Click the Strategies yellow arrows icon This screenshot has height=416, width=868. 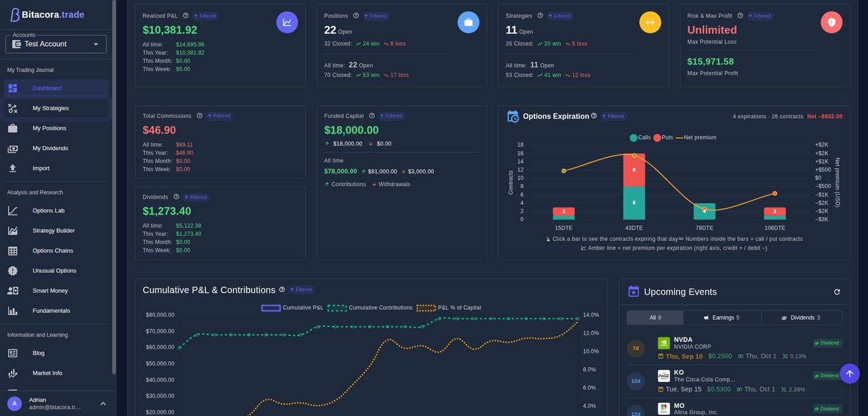(650, 22)
